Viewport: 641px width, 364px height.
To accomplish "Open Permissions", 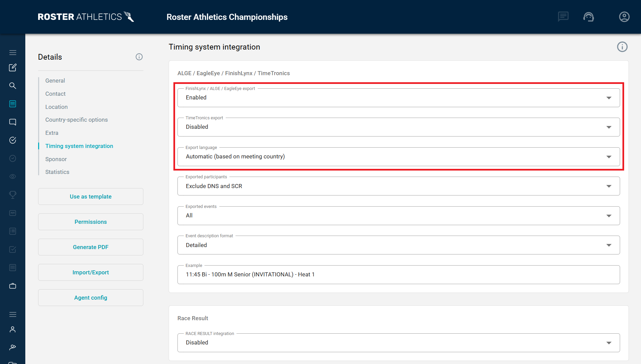I will [x=90, y=222].
